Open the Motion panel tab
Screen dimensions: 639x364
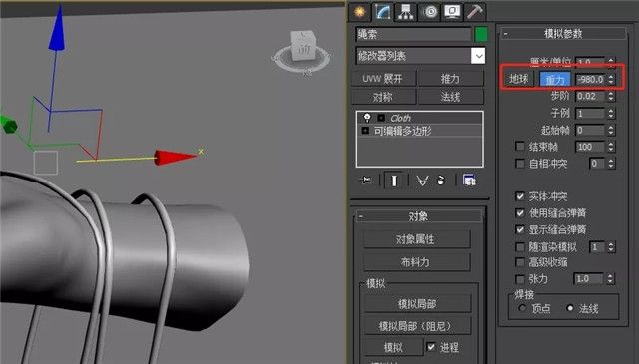click(430, 12)
